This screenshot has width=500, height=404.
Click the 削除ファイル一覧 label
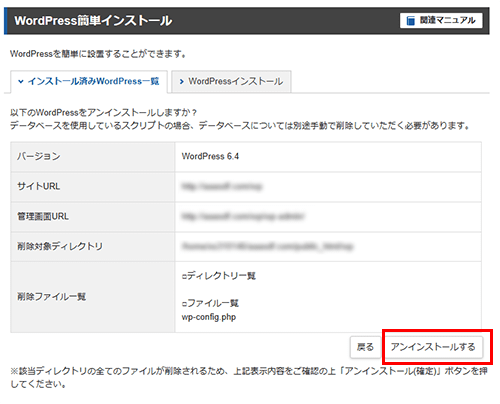pos(52,297)
